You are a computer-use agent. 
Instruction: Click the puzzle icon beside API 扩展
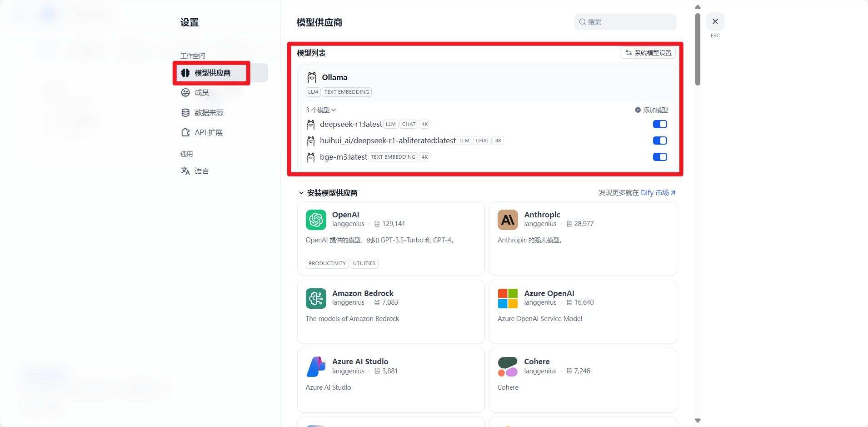click(185, 132)
